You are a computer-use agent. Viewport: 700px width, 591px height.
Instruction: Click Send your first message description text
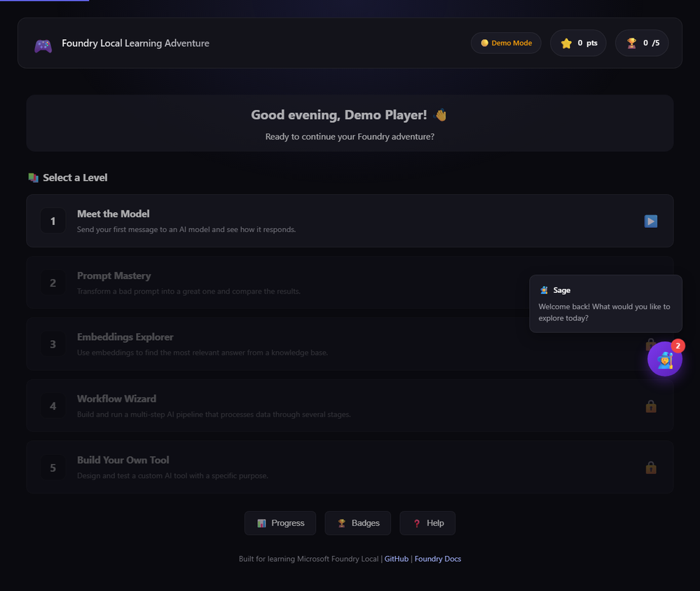[186, 229]
